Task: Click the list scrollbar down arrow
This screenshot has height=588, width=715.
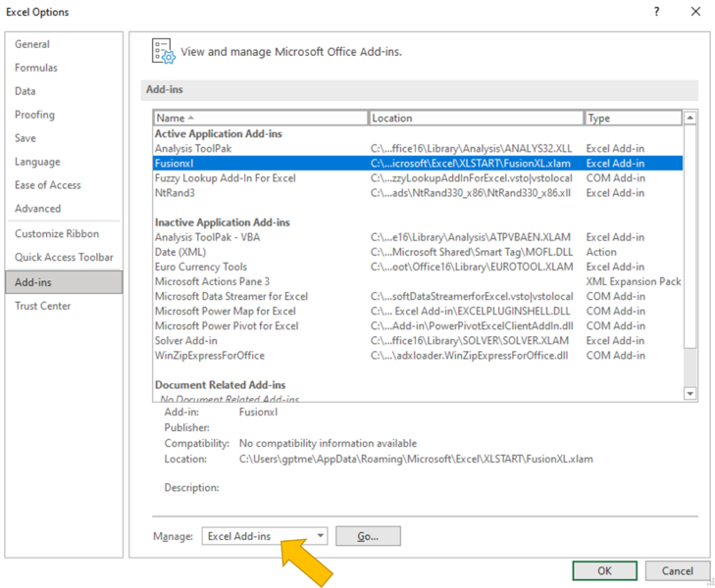Action: point(689,393)
